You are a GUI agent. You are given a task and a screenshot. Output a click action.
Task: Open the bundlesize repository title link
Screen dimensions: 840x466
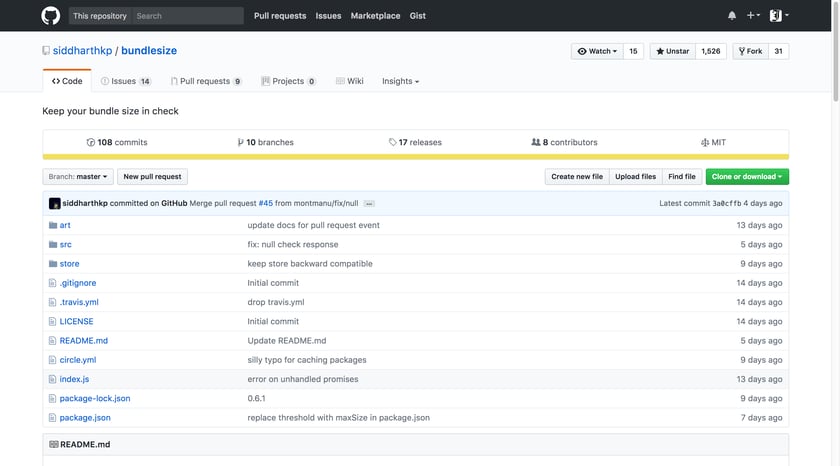[149, 50]
